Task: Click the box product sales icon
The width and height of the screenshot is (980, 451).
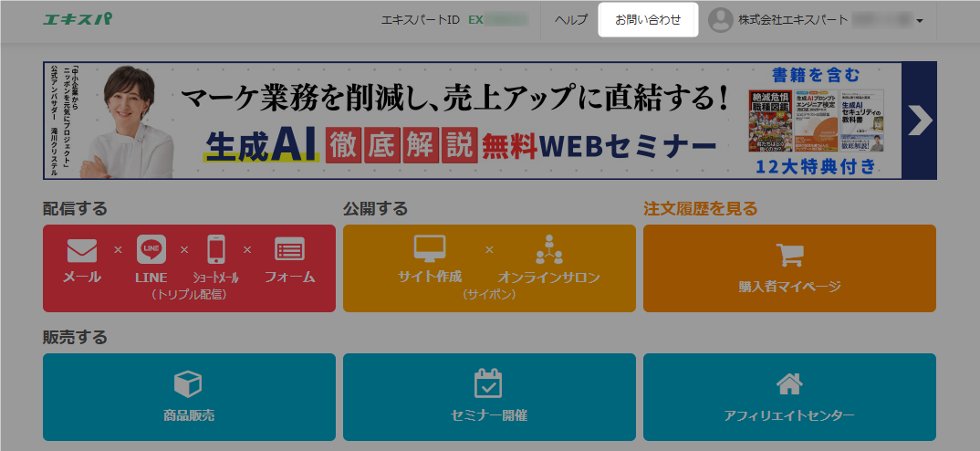Action: [x=188, y=383]
